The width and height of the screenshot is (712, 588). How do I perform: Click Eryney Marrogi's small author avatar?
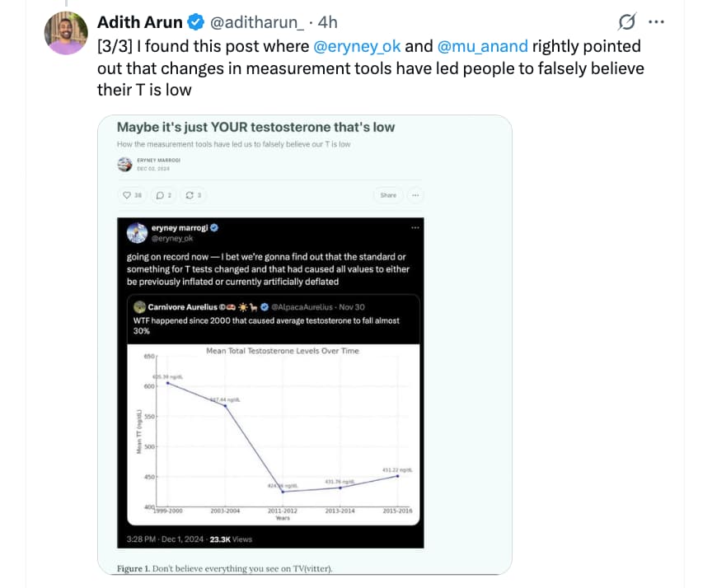coord(124,165)
